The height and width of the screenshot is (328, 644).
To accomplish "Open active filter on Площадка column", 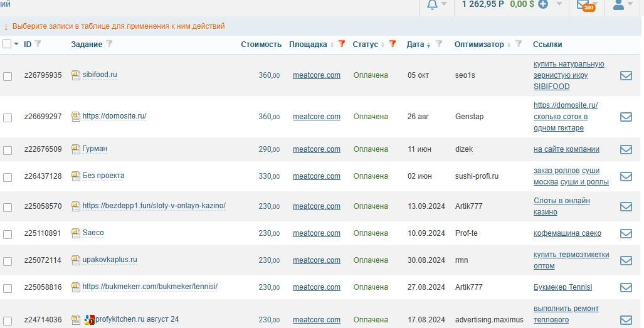I will (341, 43).
